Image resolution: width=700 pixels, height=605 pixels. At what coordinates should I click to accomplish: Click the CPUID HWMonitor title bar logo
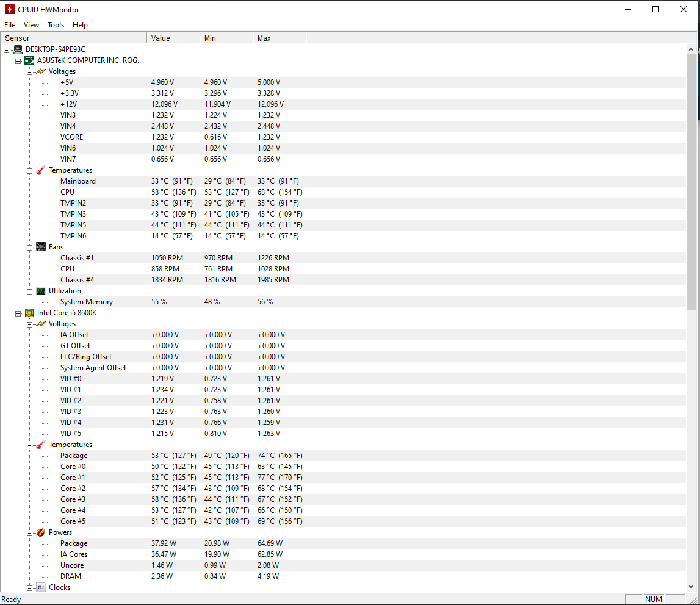[x=9, y=9]
